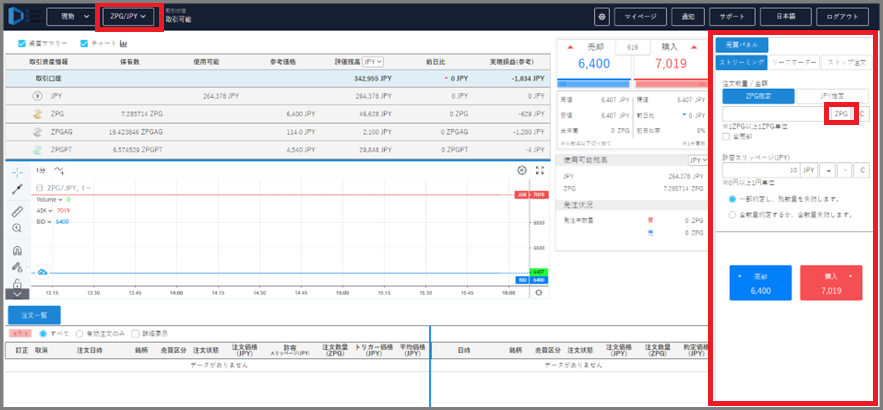Click the 1分 timeframe selector

[41, 170]
